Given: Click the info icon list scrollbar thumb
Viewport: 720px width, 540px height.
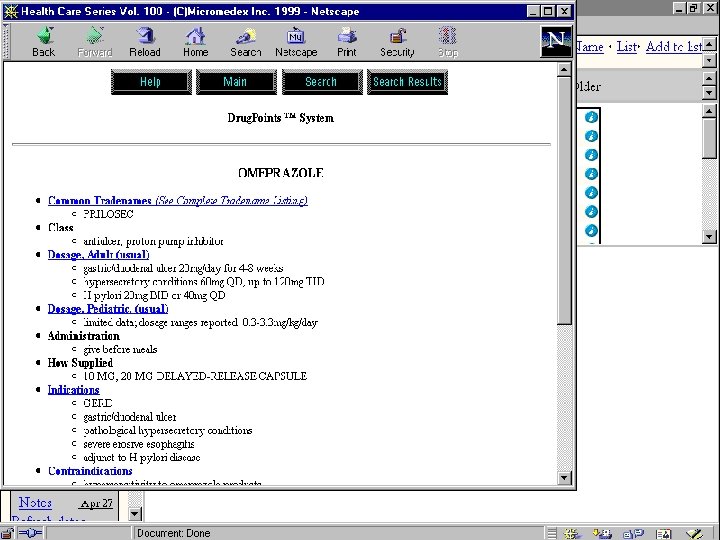Looking at the screenshot, I should pyautogui.click(x=709, y=138).
